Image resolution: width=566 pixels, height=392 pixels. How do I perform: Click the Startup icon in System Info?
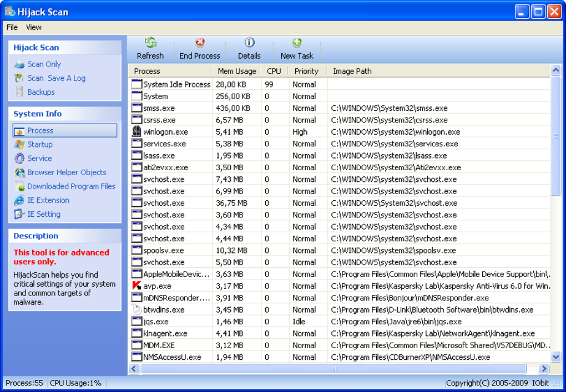(19, 145)
